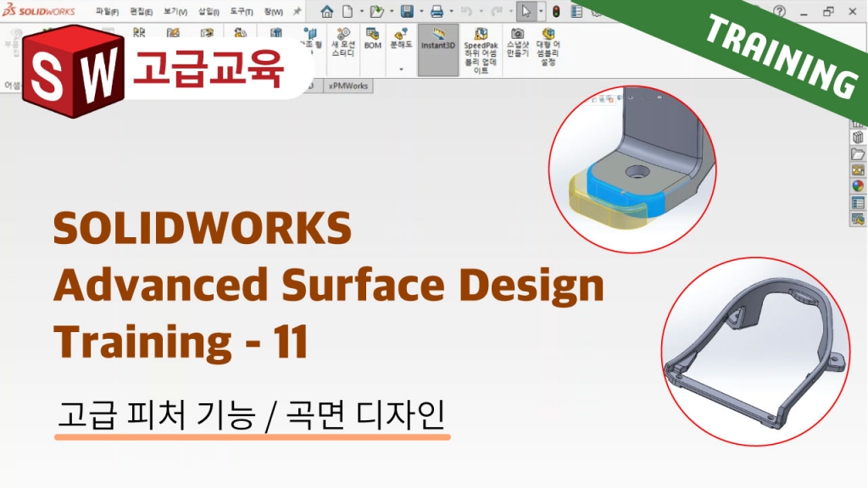The width and height of the screenshot is (868, 488).
Task: Save with the floppy disk icon
Action: (x=407, y=11)
